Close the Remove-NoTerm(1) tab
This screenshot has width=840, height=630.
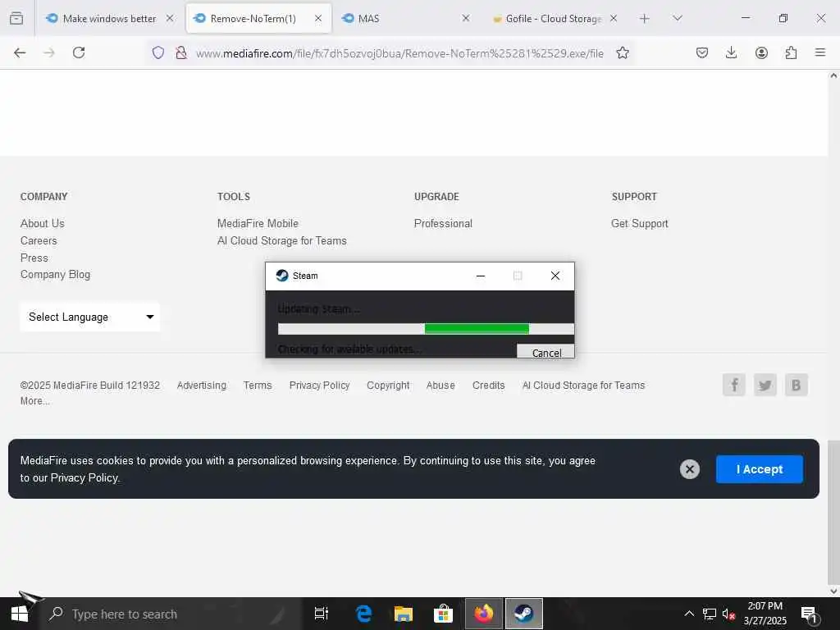pyautogui.click(x=318, y=18)
